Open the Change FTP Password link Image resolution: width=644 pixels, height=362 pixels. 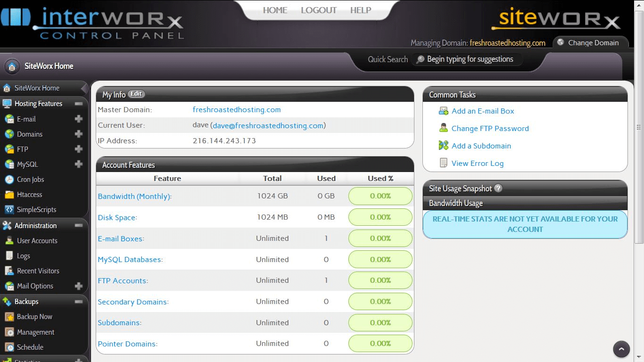tap(490, 129)
